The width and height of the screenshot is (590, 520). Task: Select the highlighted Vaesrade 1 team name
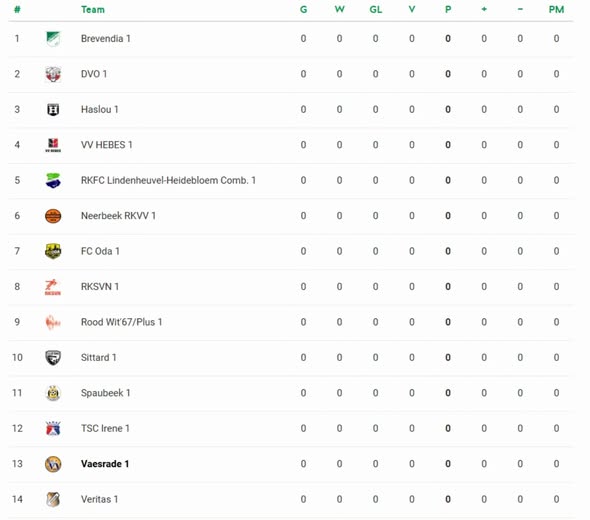point(105,464)
